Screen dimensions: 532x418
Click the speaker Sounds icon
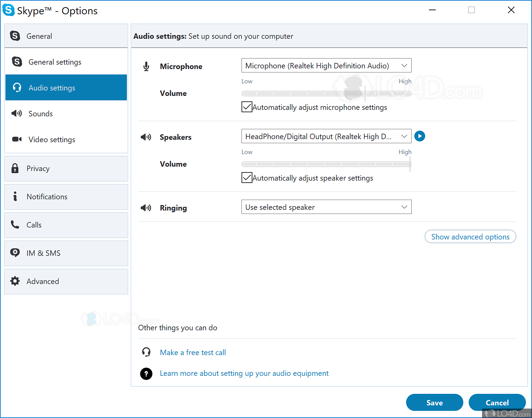16,114
